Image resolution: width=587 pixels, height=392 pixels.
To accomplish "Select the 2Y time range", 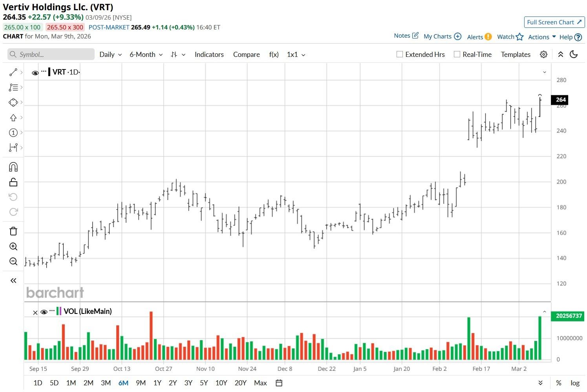I will [x=173, y=383].
